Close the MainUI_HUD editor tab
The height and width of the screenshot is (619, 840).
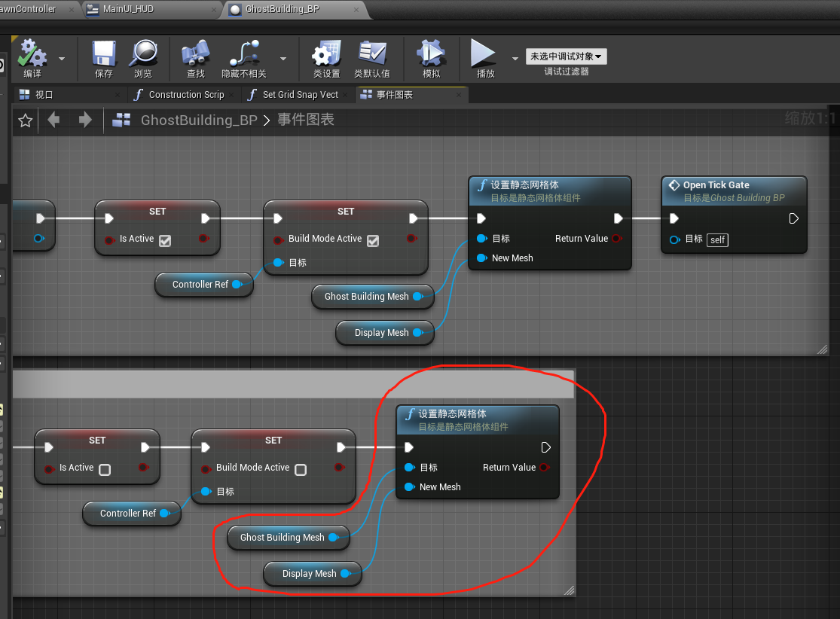[x=214, y=10]
